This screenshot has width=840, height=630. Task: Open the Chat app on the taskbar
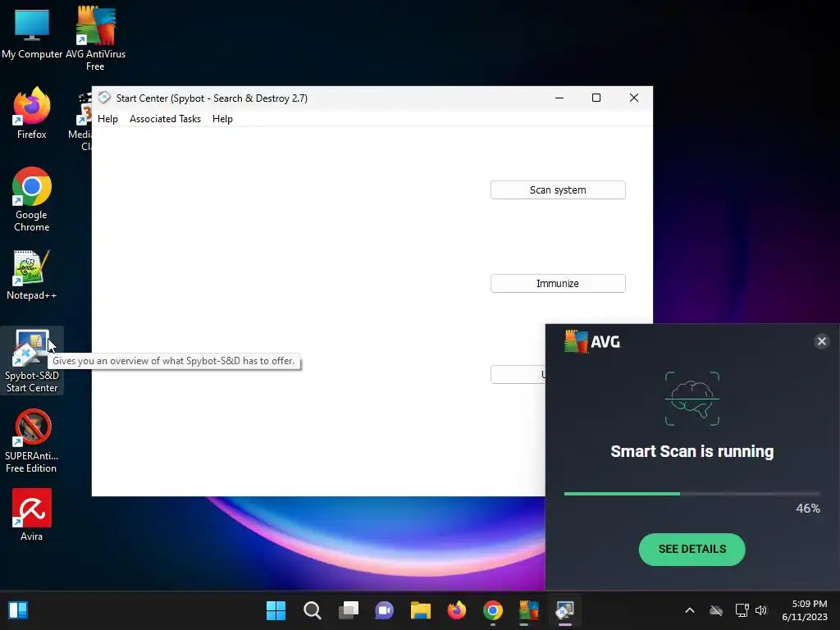pos(384,610)
